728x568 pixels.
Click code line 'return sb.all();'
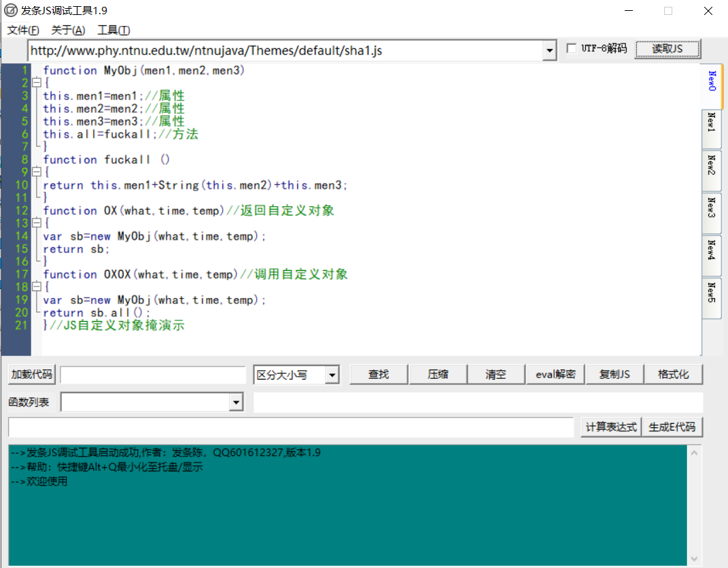97,313
